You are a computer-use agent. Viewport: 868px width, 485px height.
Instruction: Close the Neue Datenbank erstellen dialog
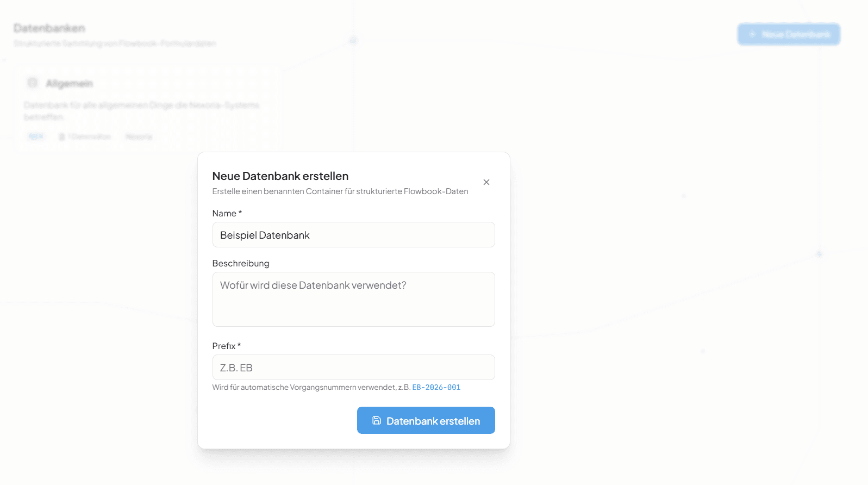pyautogui.click(x=486, y=182)
